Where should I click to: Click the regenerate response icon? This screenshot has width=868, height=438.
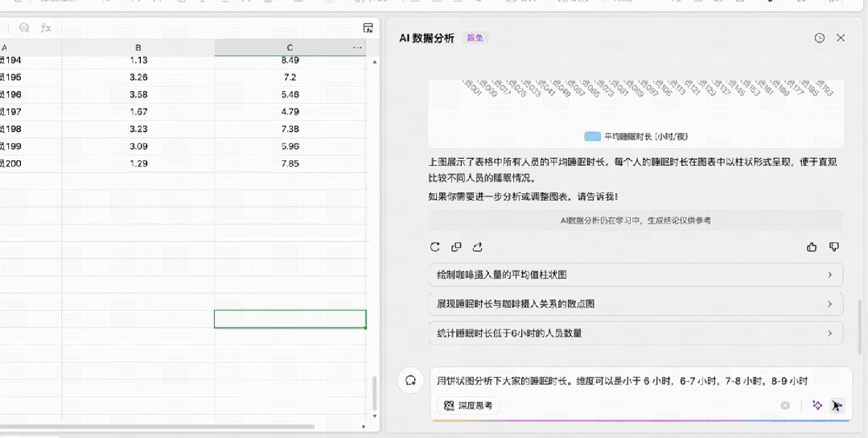click(434, 247)
